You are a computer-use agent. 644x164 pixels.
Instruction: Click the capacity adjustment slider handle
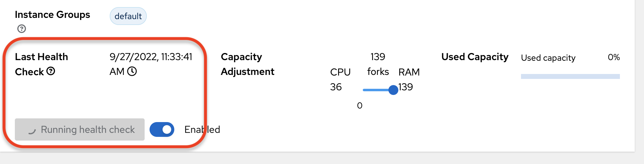pos(393,90)
